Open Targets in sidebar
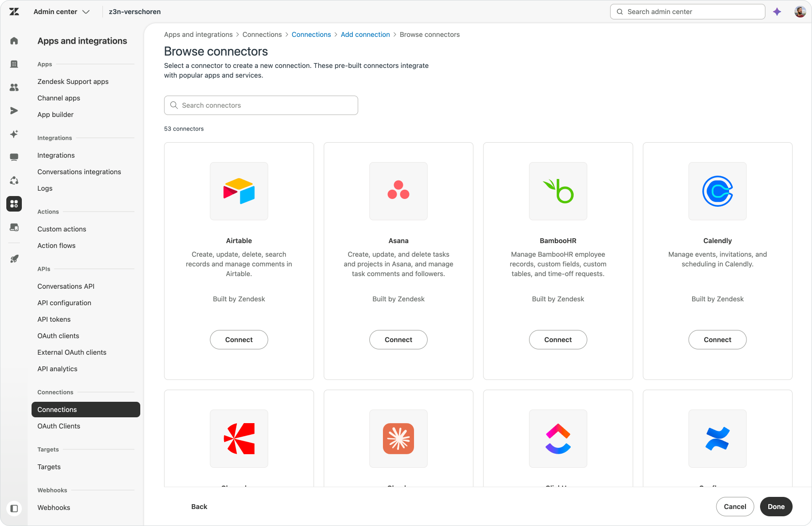 pyautogui.click(x=49, y=467)
